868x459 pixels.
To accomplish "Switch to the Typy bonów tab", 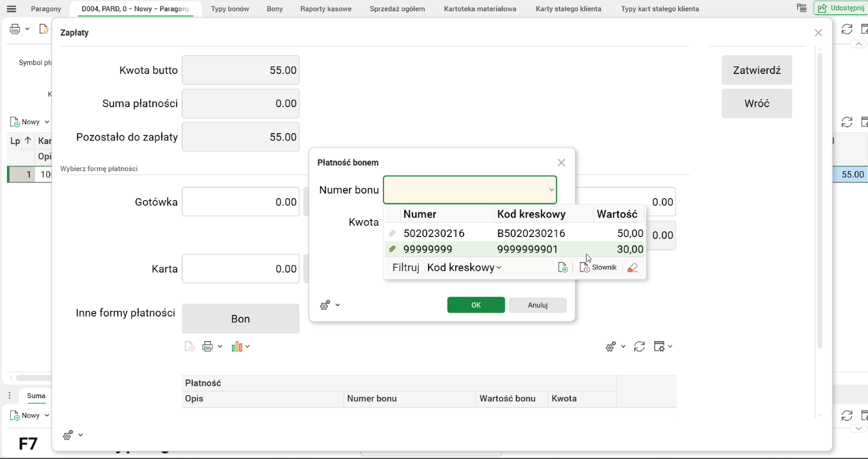I will [x=230, y=9].
